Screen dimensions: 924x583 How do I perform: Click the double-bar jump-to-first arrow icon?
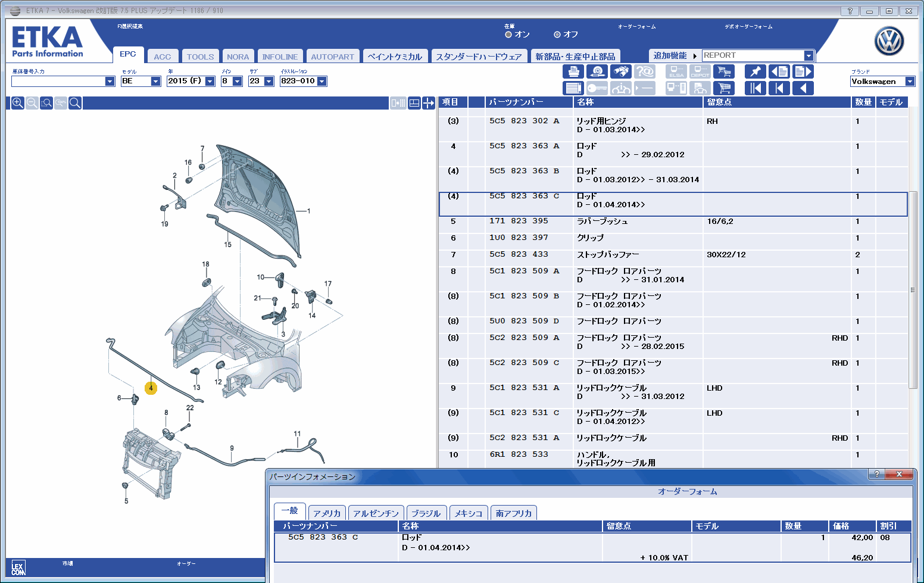(x=756, y=88)
